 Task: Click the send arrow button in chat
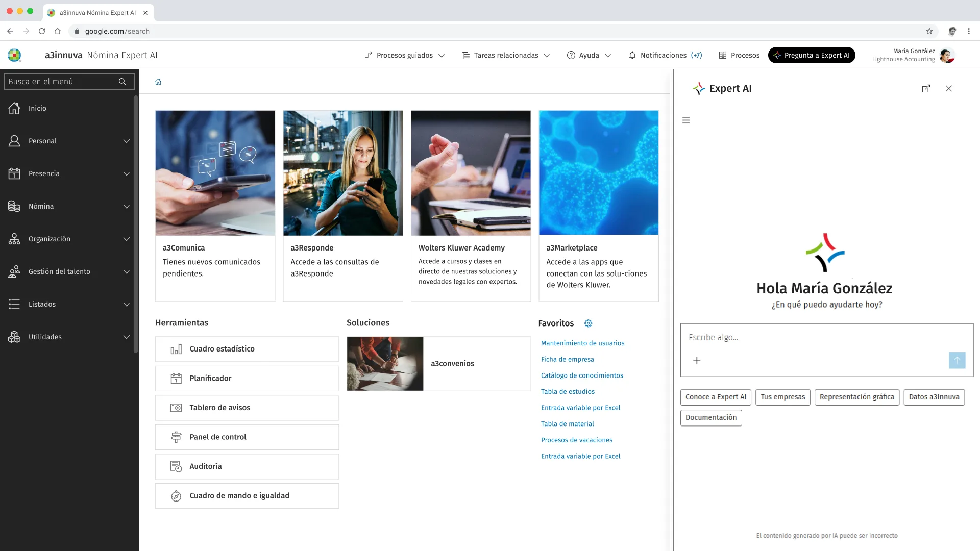tap(957, 360)
